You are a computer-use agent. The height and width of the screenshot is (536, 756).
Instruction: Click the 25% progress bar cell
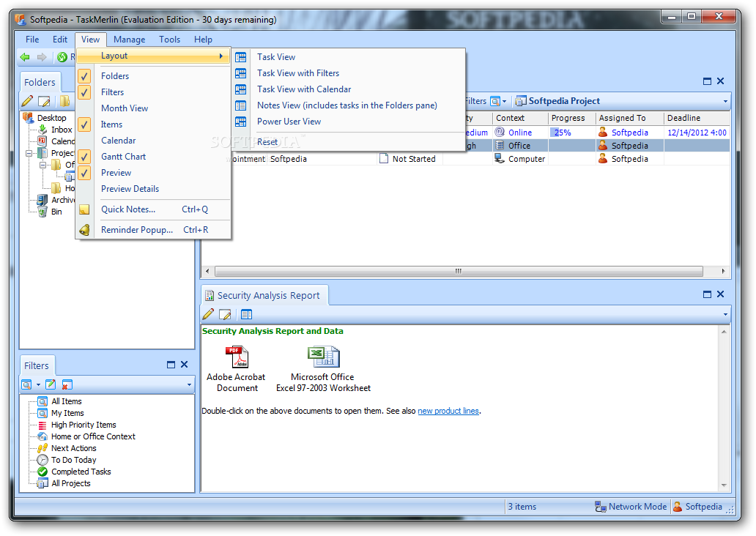[572, 133]
